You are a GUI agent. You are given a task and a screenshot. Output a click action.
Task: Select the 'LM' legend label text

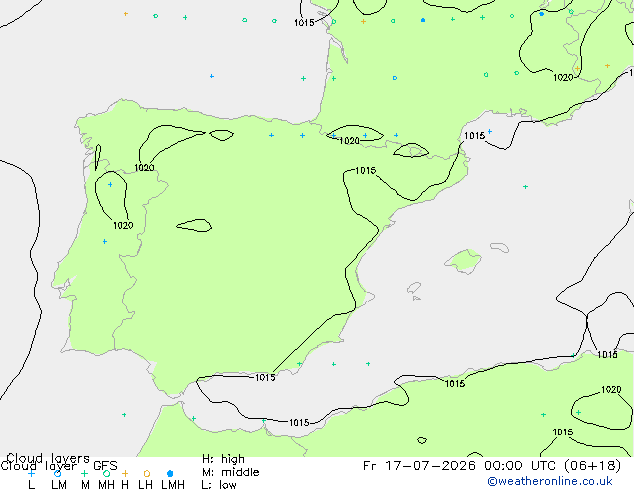(x=59, y=484)
